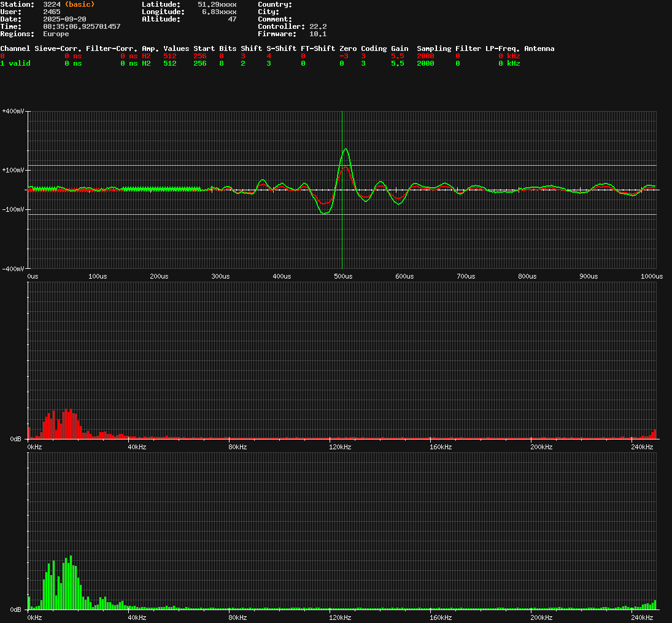Click the Gain column header

[400, 48]
